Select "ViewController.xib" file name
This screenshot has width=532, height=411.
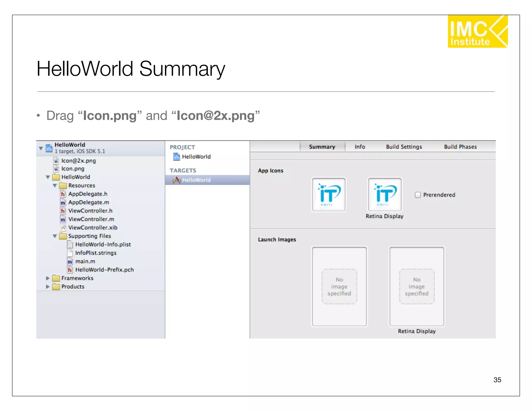pos(93,228)
